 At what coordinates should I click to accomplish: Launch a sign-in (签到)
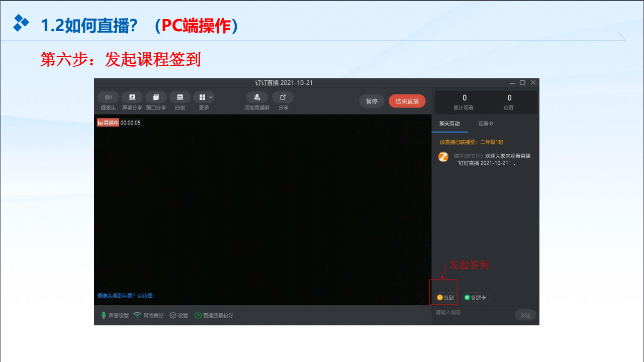[445, 298]
